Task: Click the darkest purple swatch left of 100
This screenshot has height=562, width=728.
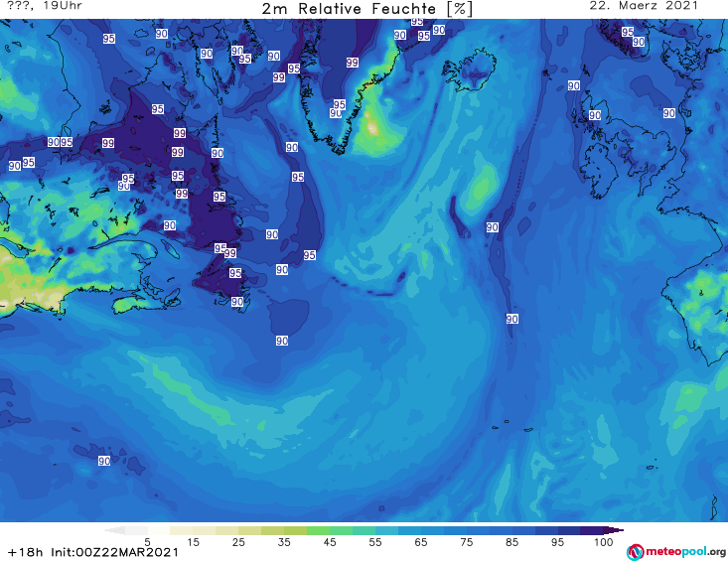Action: coord(592,530)
